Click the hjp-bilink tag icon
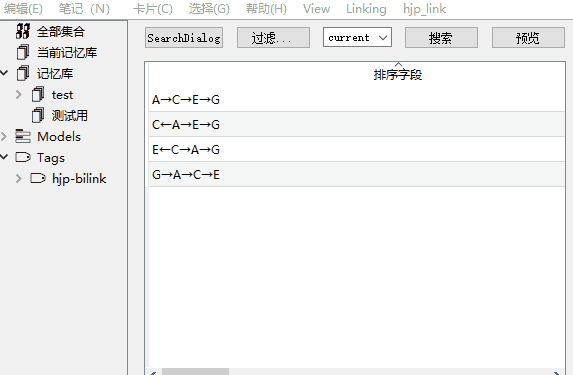 38,178
